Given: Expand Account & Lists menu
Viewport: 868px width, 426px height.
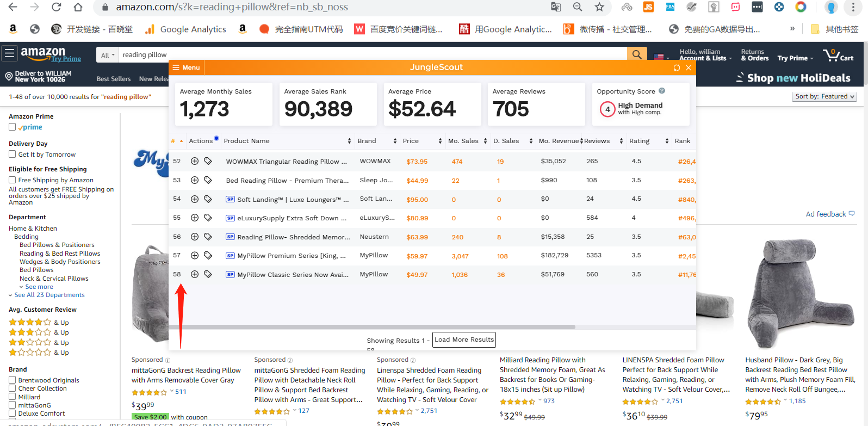Looking at the screenshot, I should tap(705, 55).
